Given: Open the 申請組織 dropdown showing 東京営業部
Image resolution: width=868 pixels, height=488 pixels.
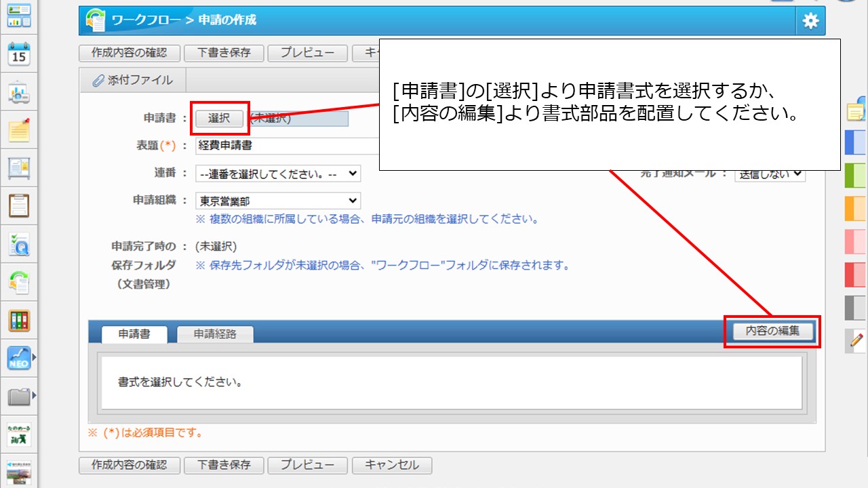Looking at the screenshot, I should pyautogui.click(x=278, y=200).
